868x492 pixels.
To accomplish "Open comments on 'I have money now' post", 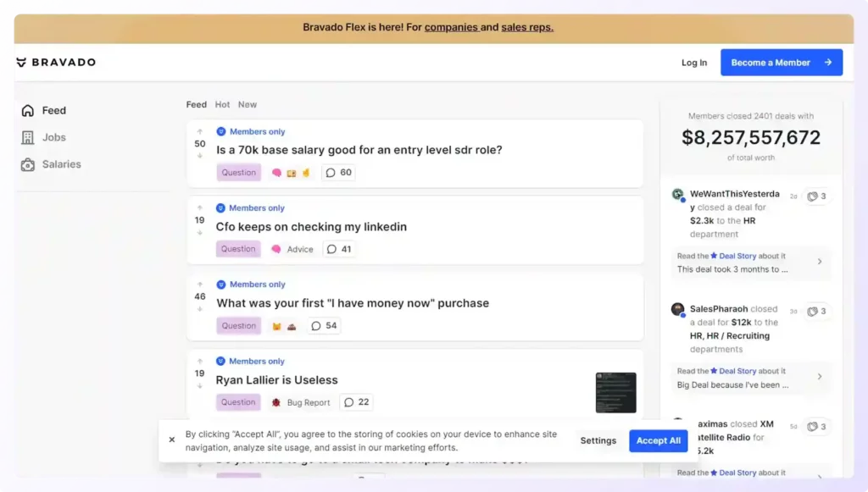I will coord(323,326).
